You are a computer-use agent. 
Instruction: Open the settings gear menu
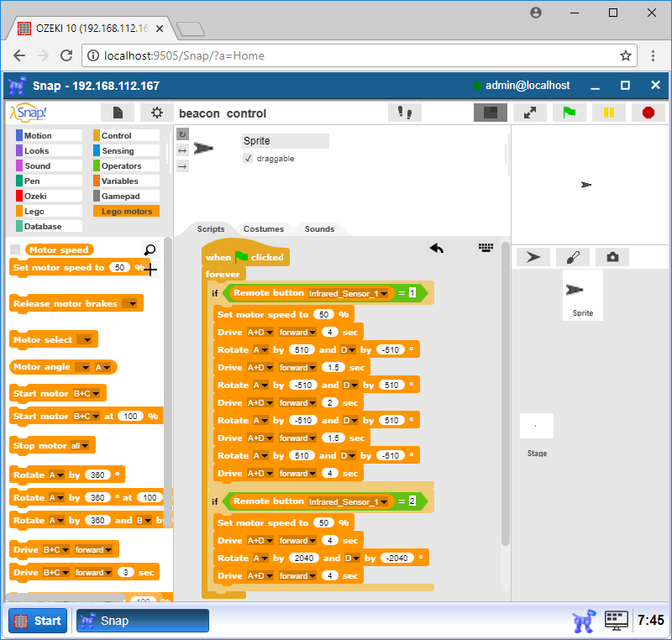pos(157,113)
